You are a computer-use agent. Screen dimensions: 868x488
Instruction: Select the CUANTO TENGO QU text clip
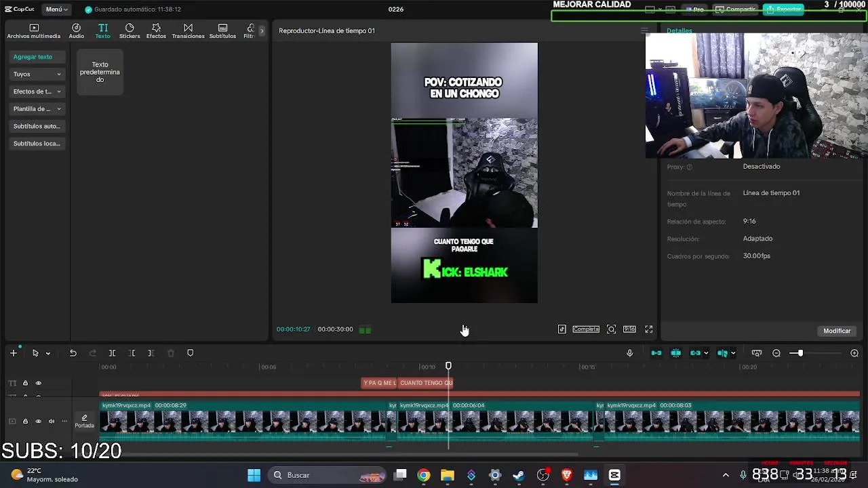click(x=426, y=383)
